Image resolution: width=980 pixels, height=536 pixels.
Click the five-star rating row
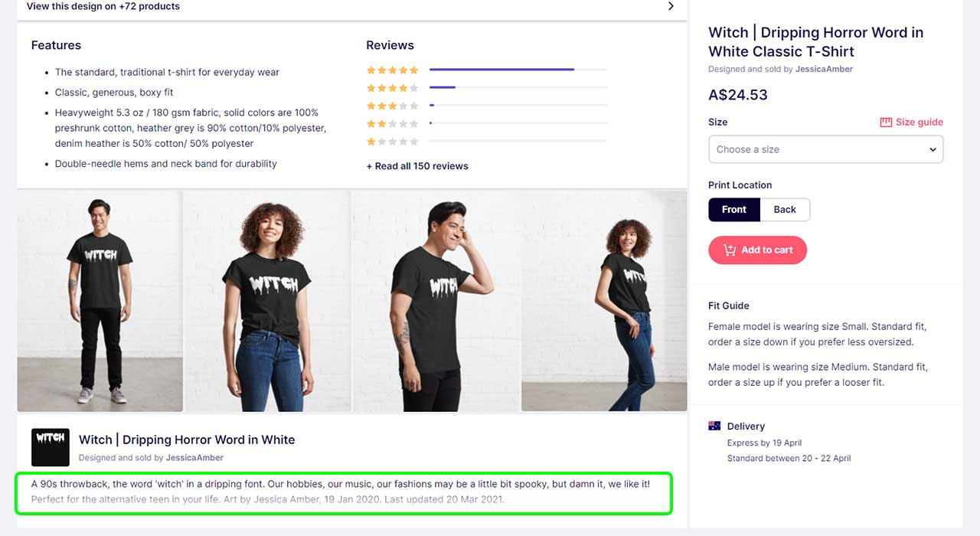click(x=487, y=70)
